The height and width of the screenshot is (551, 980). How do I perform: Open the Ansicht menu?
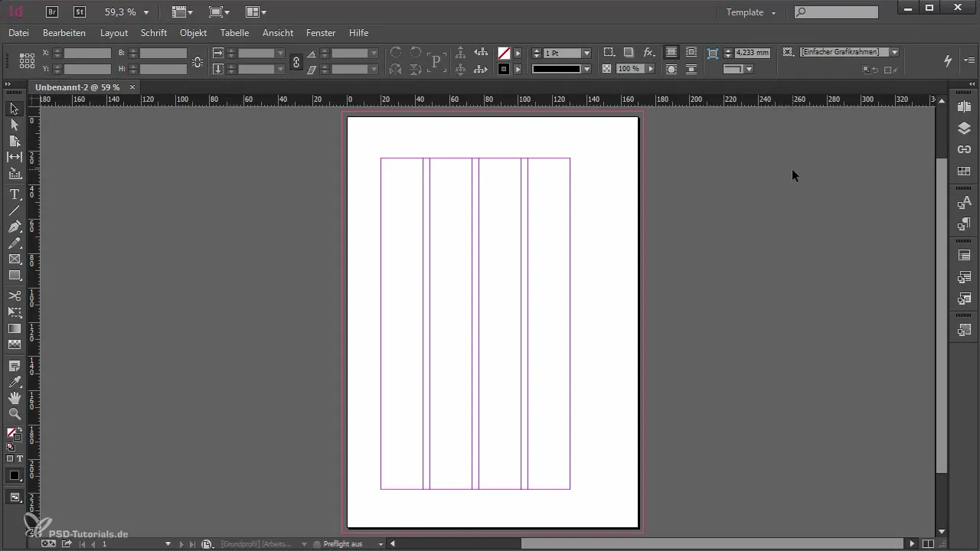coord(278,33)
